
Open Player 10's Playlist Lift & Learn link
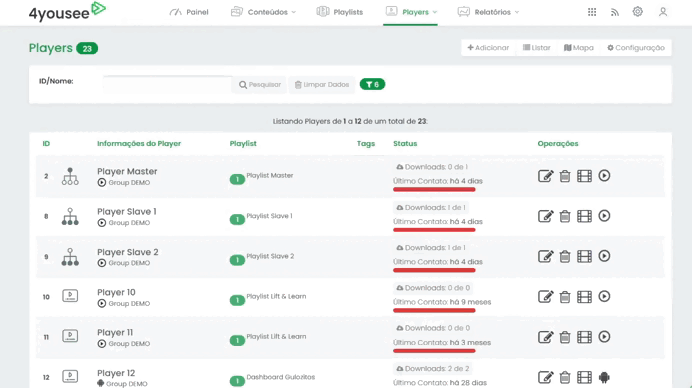(276, 296)
